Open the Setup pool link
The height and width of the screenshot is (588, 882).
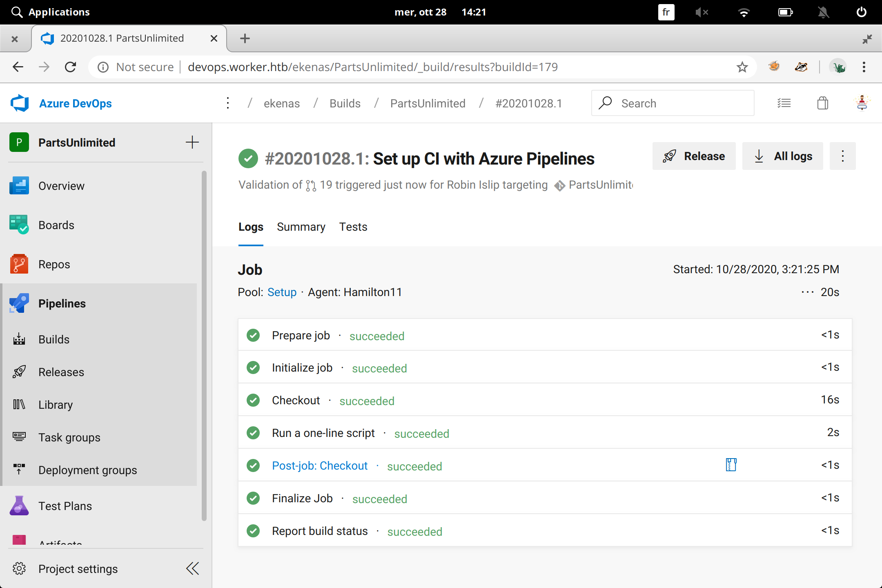282,292
